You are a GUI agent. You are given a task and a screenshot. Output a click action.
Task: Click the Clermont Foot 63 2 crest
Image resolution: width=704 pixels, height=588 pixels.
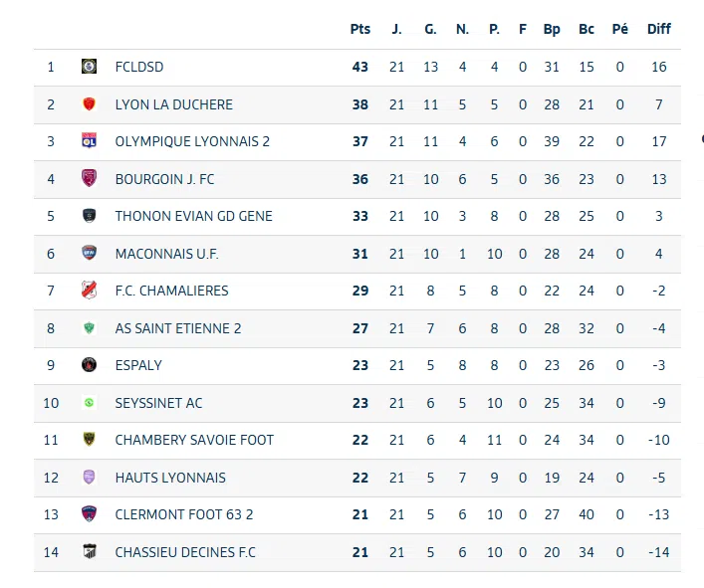tap(89, 514)
